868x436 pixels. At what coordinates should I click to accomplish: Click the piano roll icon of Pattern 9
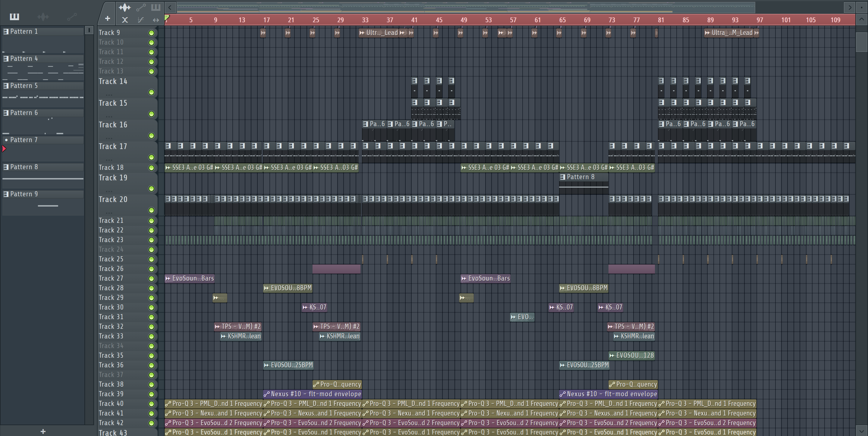pos(6,194)
